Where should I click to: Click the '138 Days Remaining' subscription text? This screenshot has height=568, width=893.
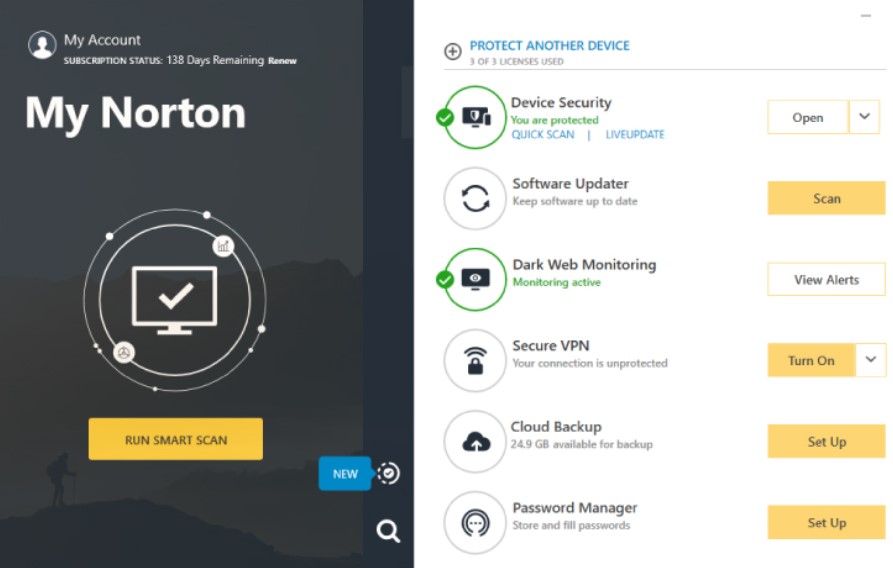click(x=215, y=60)
